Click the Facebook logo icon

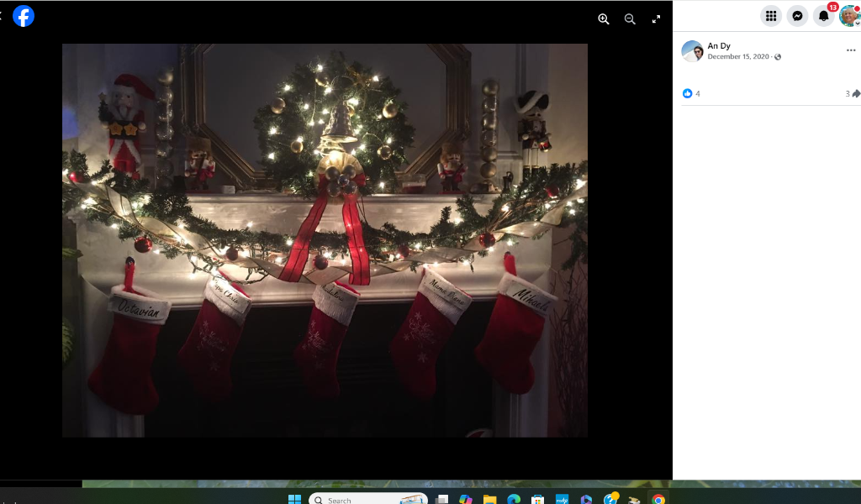pos(24,16)
